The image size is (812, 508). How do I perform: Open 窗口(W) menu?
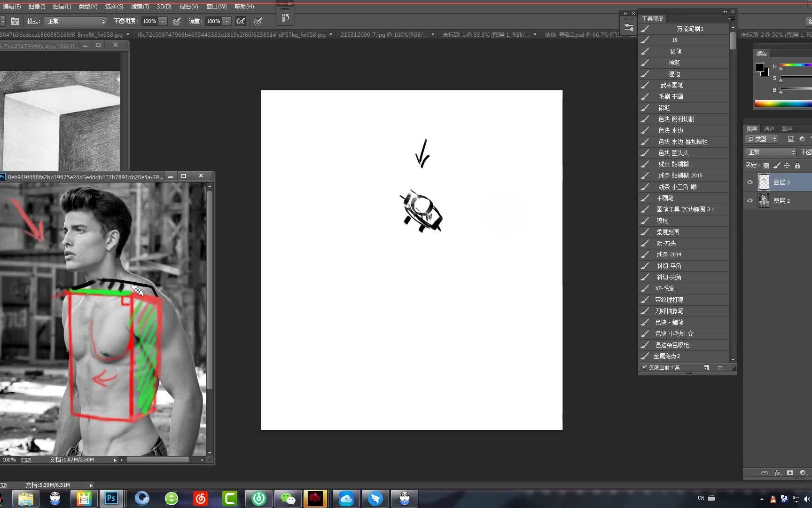(x=216, y=7)
